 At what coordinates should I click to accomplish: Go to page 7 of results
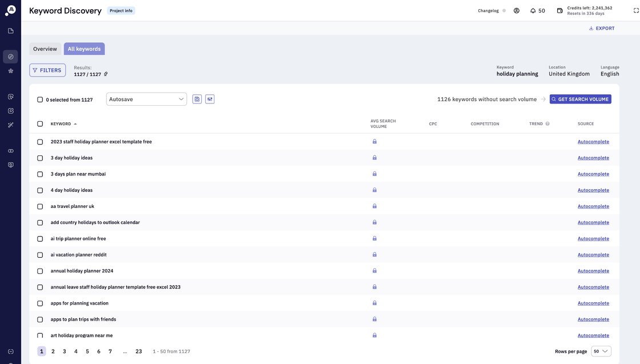(x=110, y=351)
